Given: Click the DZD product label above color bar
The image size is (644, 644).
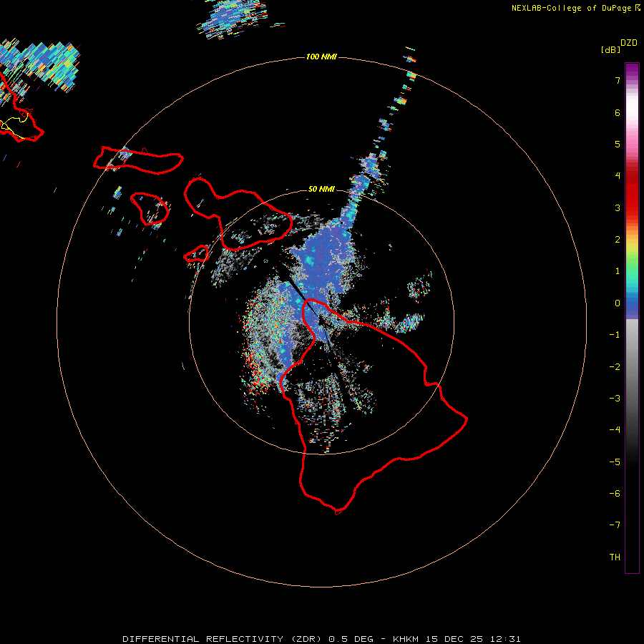Looking at the screenshot, I should 629,43.
